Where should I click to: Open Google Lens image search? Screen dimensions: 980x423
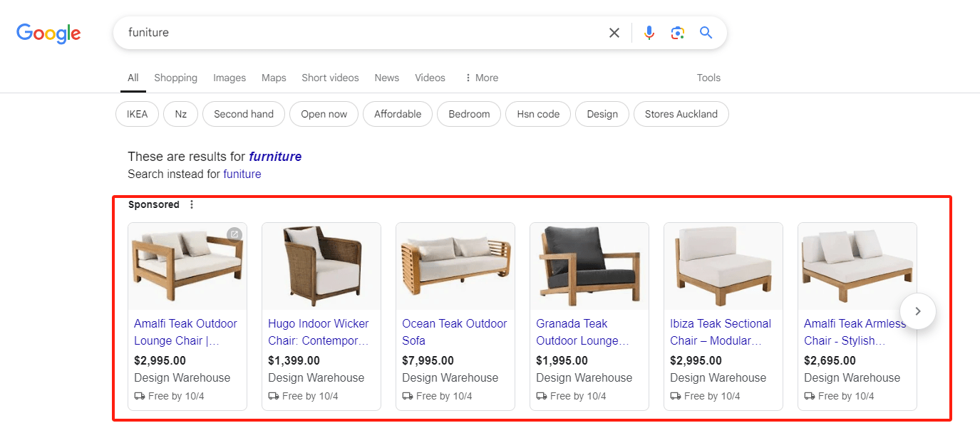click(677, 33)
